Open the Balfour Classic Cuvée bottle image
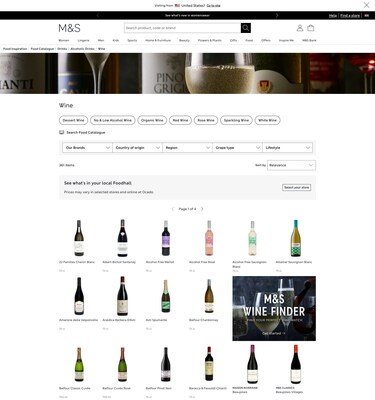This screenshot has width=375, height=400. click(x=79, y=364)
